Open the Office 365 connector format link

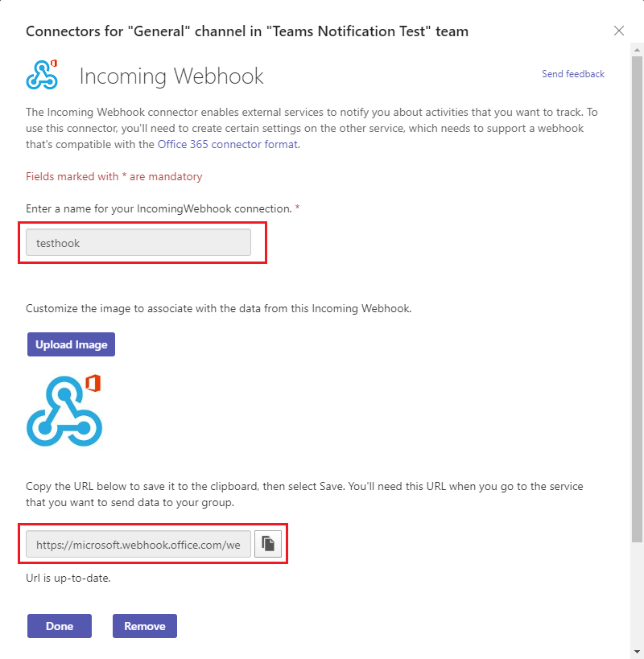pyautogui.click(x=227, y=145)
